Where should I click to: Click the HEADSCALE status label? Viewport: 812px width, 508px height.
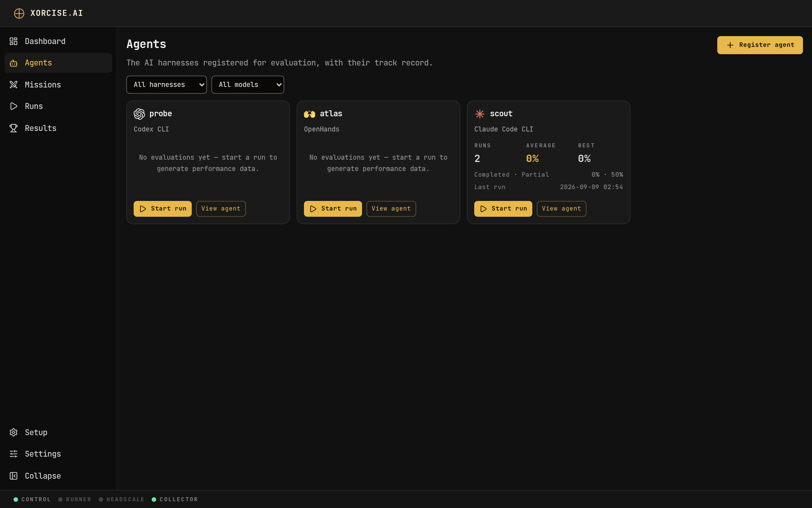click(125, 499)
